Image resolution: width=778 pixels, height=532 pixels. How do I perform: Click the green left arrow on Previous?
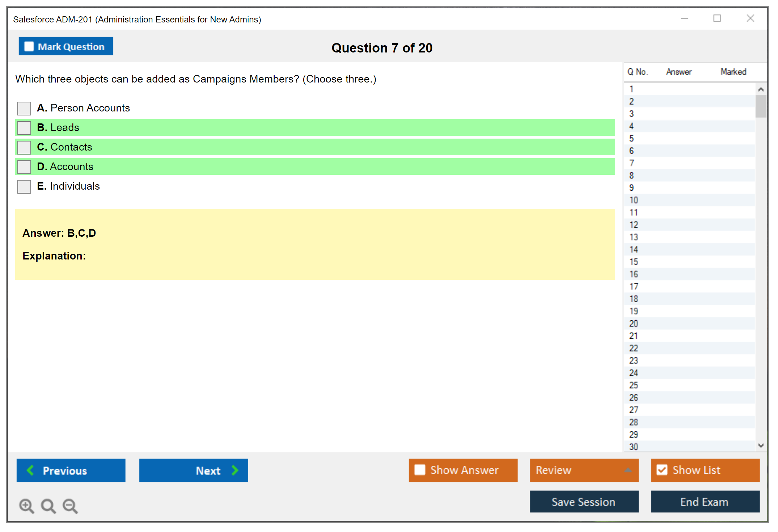(30, 470)
